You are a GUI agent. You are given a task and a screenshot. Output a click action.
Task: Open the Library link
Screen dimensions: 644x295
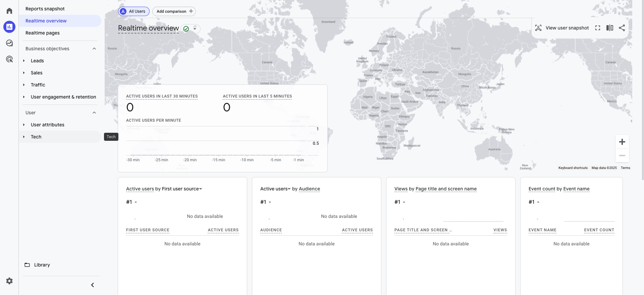(42, 265)
